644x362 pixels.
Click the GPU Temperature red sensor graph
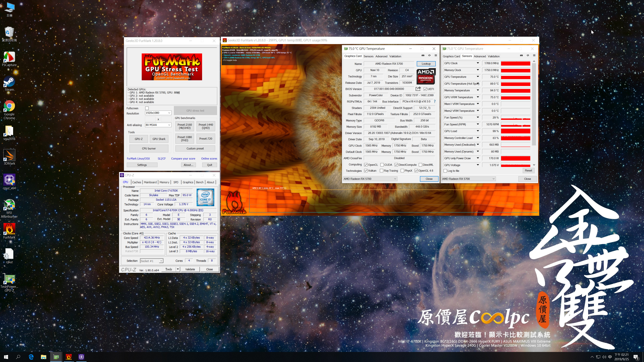tap(516, 77)
